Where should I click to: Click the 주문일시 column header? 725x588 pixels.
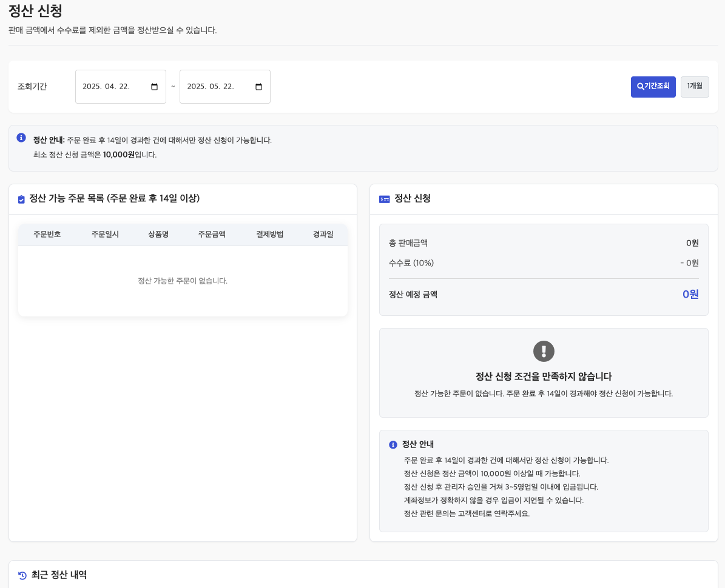105,234
